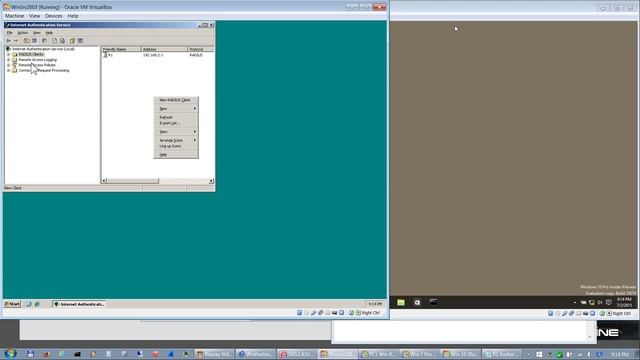Image resolution: width=640 pixels, height=360 pixels.
Task: Click the horizontal scrollbar thumb in list pane
Action: (x=133, y=181)
